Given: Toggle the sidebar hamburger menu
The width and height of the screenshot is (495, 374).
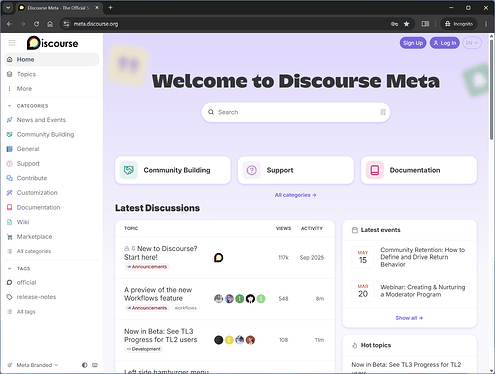Looking at the screenshot, I should tap(12, 43).
